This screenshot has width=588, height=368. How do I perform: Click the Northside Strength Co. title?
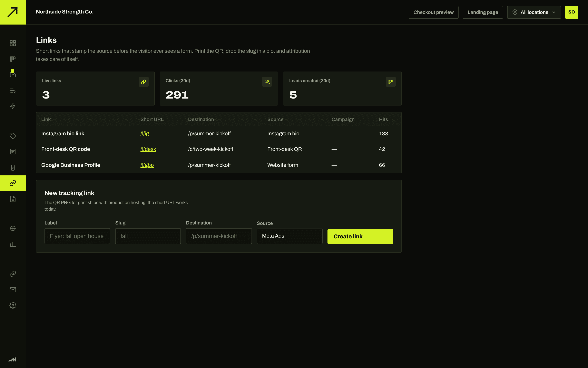click(x=65, y=12)
